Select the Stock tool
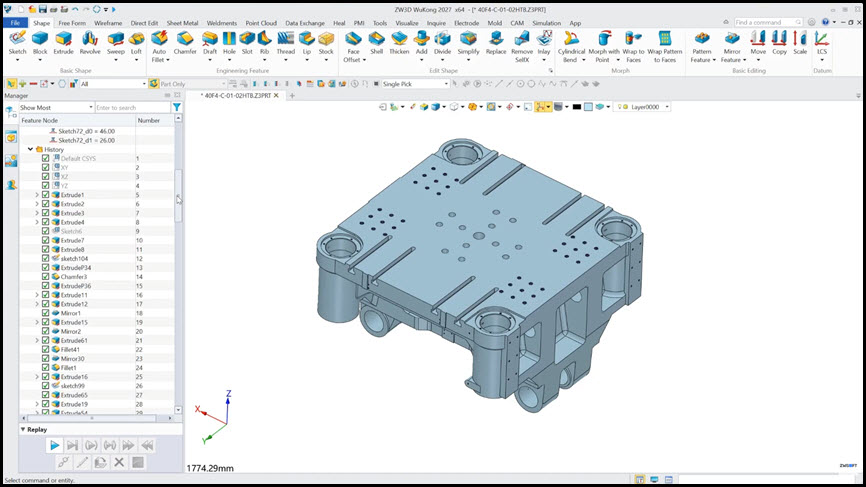Image resolution: width=866 pixels, height=487 pixels. (326, 43)
